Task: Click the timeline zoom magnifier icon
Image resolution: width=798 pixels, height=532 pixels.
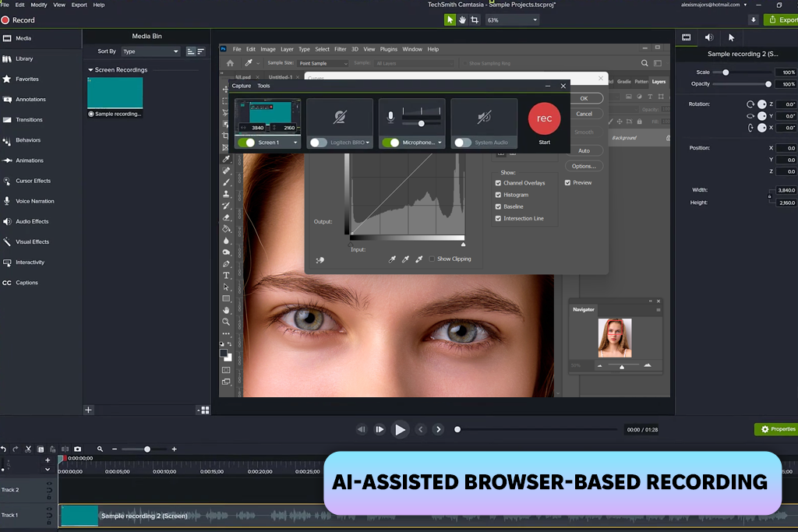Action: point(100,449)
